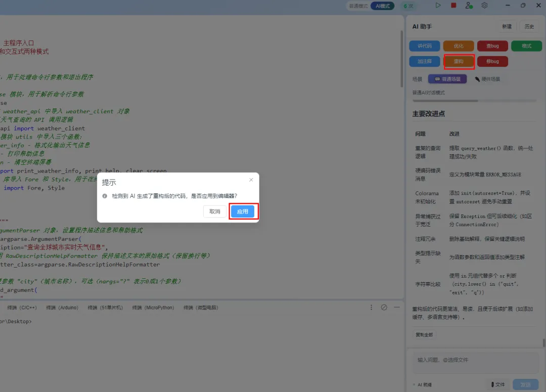Viewport: 546px width, 392px height.
Task: Open the 终端 (Arduino) terminal tab
Action: pos(62,308)
